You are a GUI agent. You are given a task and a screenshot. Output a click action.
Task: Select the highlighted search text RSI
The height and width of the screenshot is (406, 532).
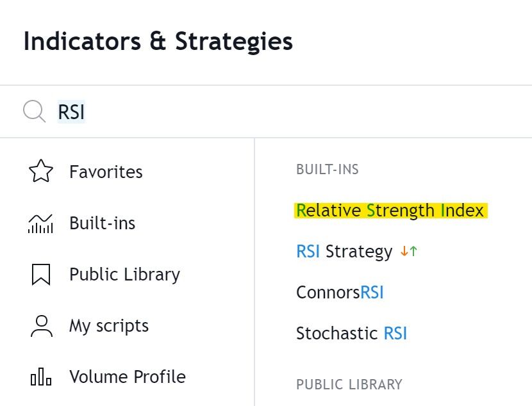pyautogui.click(x=71, y=111)
